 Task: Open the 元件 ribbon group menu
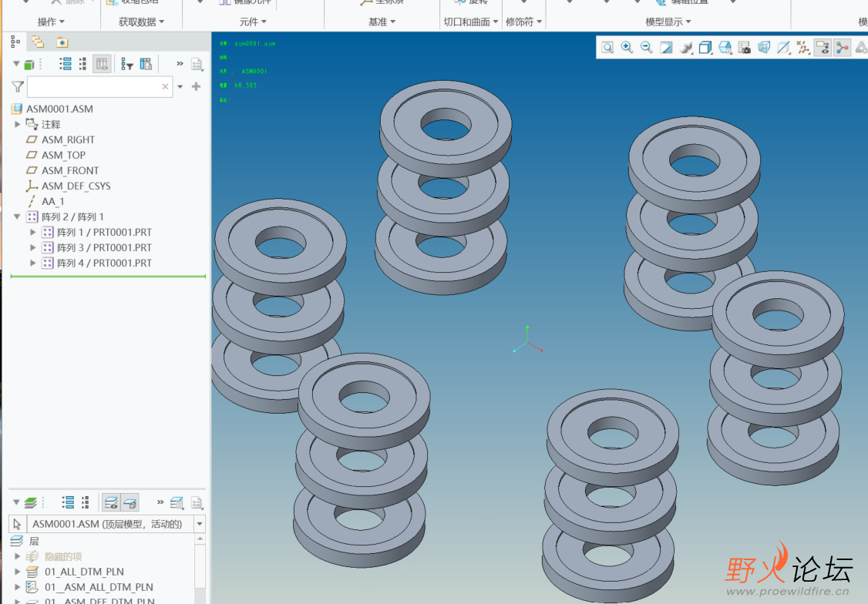253,22
